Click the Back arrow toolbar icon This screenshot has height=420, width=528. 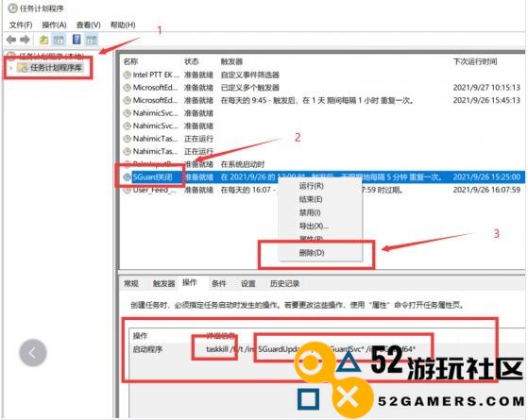point(11,40)
